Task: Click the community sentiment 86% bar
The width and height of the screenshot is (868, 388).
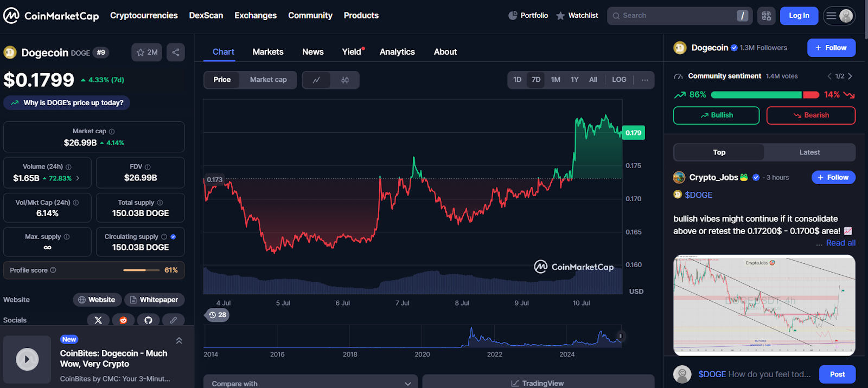Action: (x=756, y=95)
